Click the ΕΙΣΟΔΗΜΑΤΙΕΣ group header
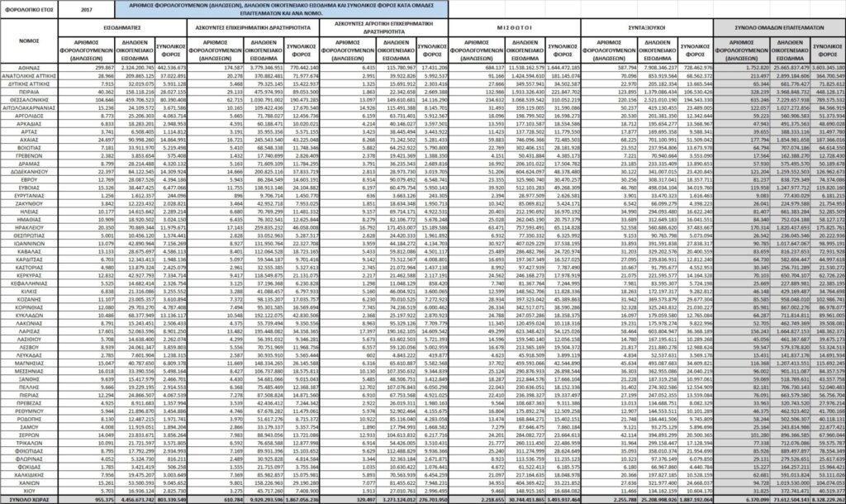Viewport: 846px width, 504px height. pyautogui.click(x=122, y=27)
